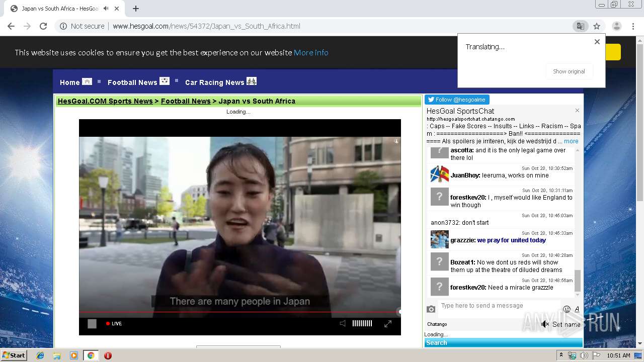Image resolution: width=644 pixels, height=362 pixels.
Task: Open Chrome taskbar icon
Action: coord(91,355)
